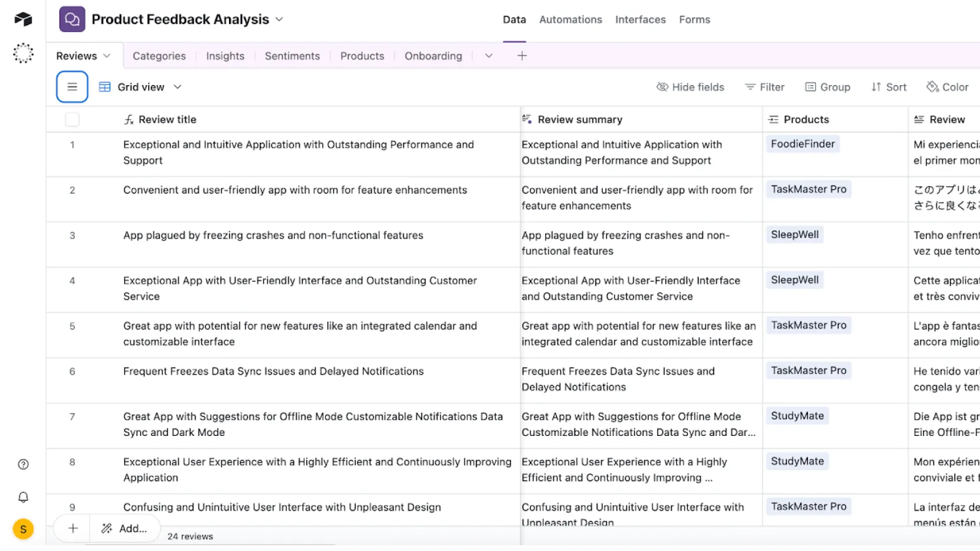Open the yellow S account avatar
Viewport: 980px width, 551px height.
[x=23, y=530]
